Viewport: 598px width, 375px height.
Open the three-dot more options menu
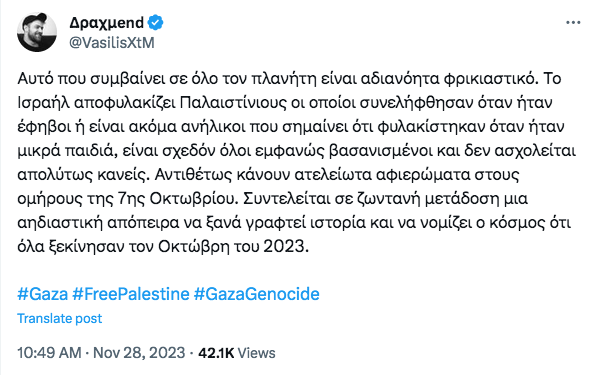(573, 23)
